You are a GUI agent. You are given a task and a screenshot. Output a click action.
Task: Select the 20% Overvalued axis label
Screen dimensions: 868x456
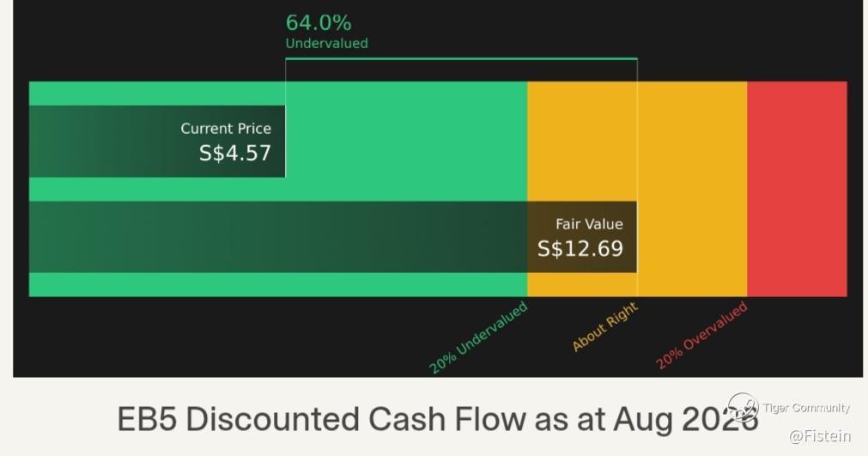[x=702, y=335]
